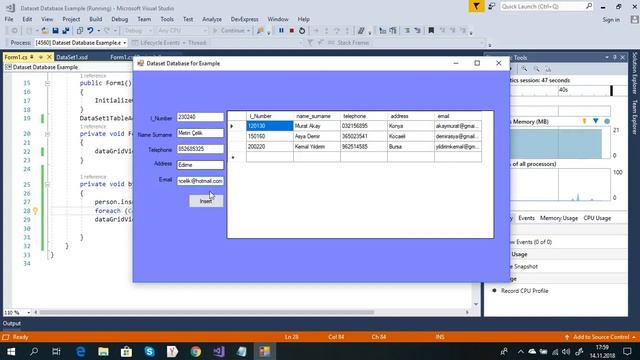Screen dimensions: 640x360
Task: Open the Output panel
Action: point(12,323)
